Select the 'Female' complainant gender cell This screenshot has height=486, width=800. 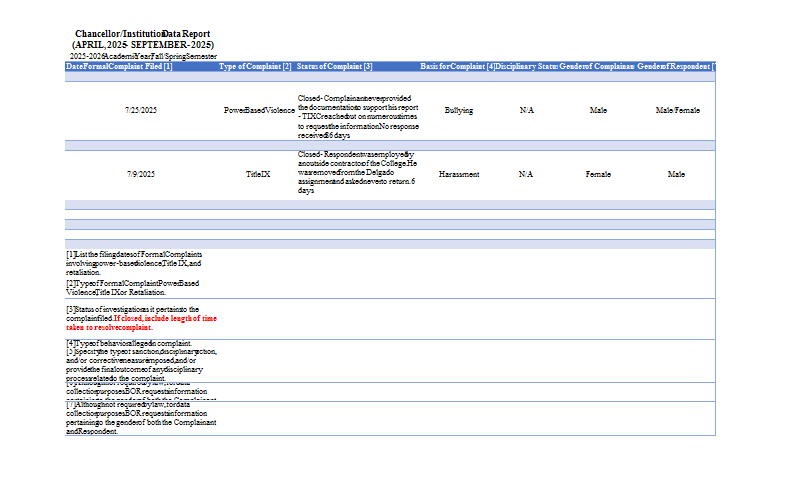598,174
